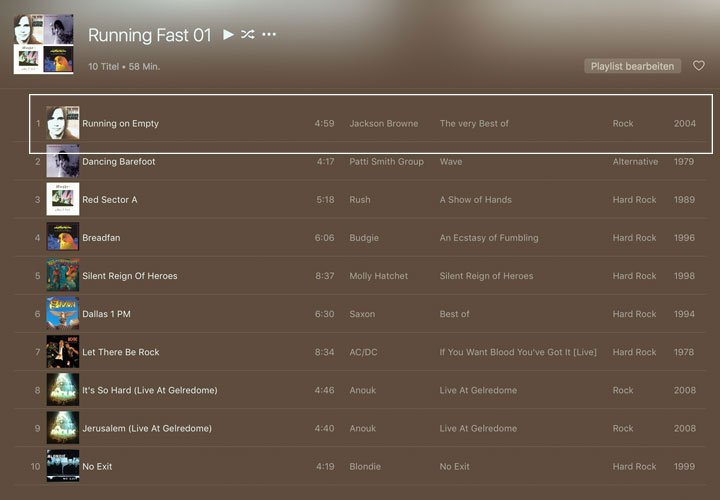Select Jerusalem (Live At Gelredome) title
The image size is (720, 500).
coord(147,428)
